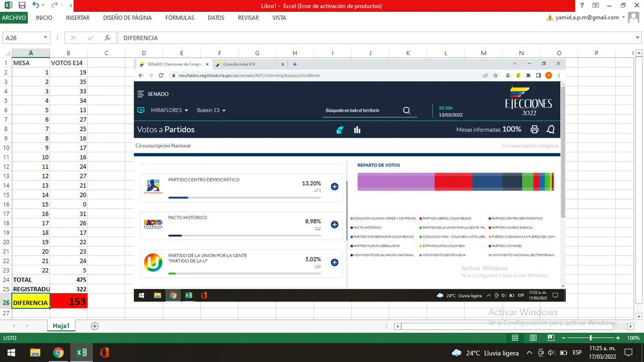Viewport: 644px width, 362px height.
Task: Open the VISTA ribbon tab
Action: 279,18
